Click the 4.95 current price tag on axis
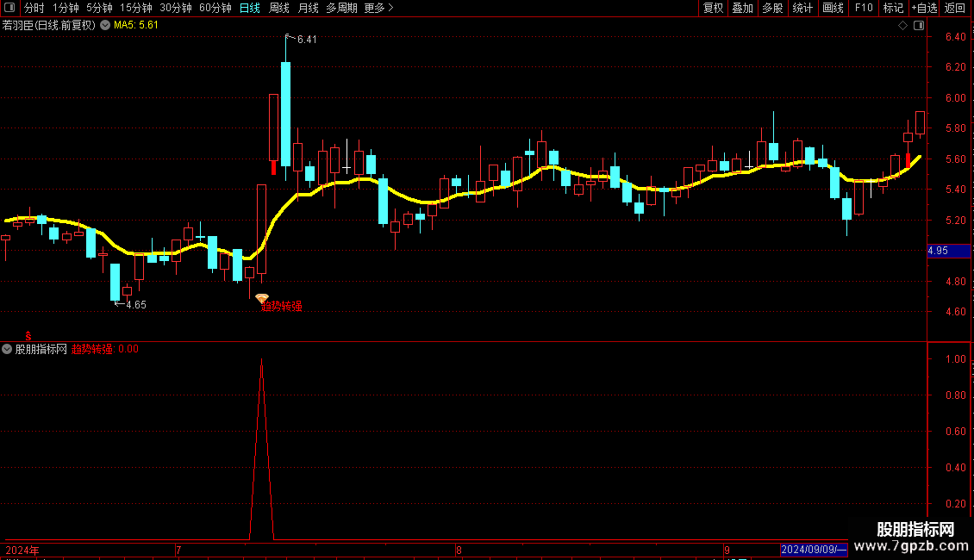 point(948,251)
